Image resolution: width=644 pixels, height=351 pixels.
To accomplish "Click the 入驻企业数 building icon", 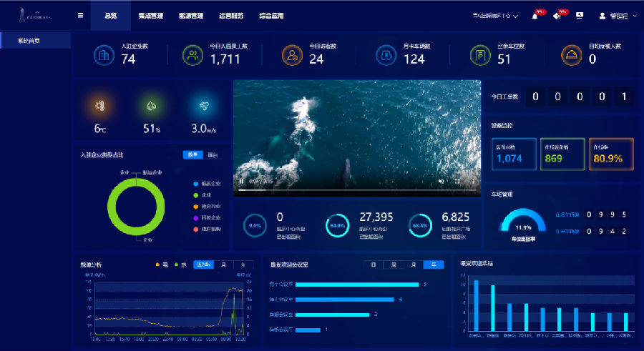I will click(104, 54).
